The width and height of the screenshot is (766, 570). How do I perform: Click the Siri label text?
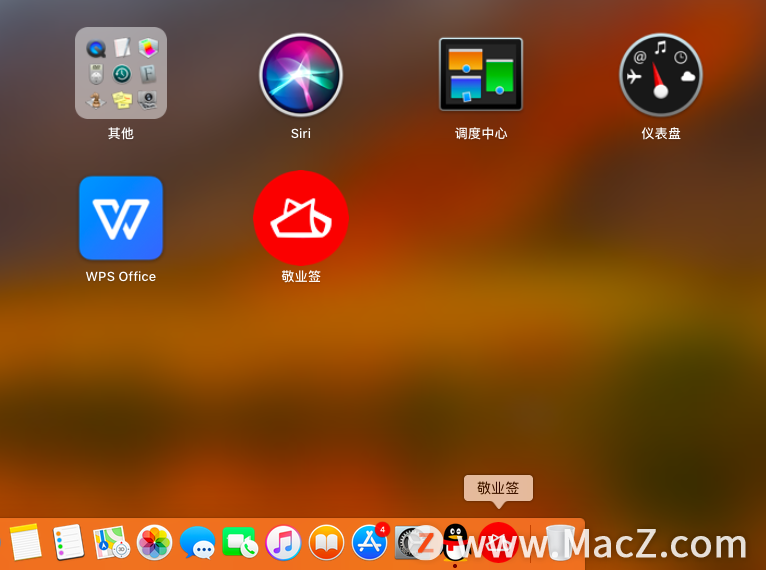(300, 133)
